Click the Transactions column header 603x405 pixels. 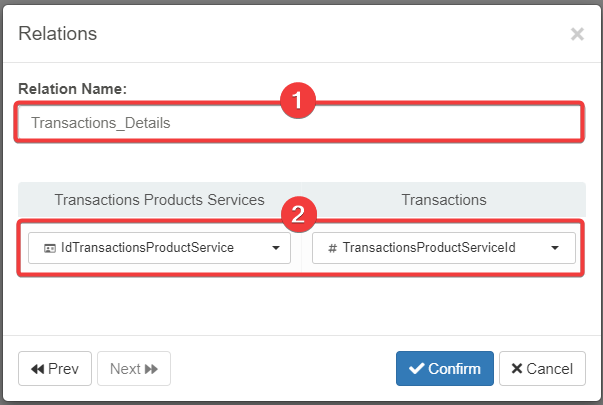tap(443, 200)
